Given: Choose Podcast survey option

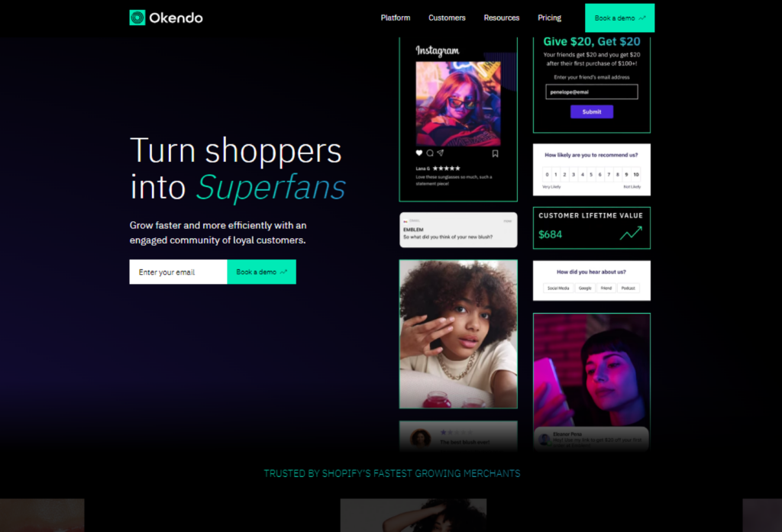Looking at the screenshot, I should point(629,289).
